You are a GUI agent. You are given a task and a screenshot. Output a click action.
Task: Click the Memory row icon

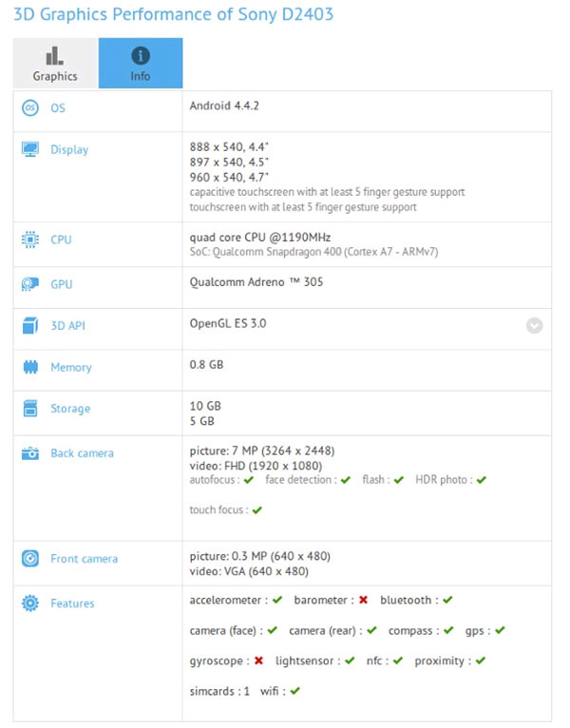pyautogui.click(x=30, y=368)
